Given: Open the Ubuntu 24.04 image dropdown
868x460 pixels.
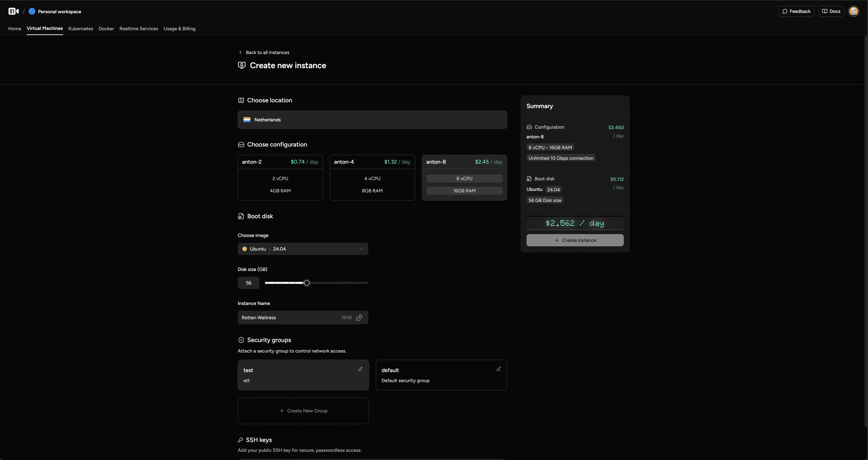Looking at the screenshot, I should click(x=303, y=249).
